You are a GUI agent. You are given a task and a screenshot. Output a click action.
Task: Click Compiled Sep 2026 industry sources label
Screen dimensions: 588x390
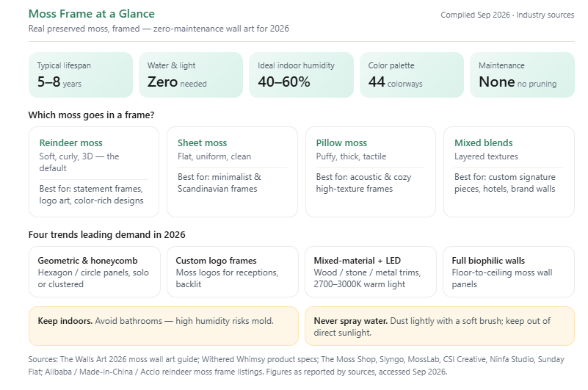click(507, 15)
